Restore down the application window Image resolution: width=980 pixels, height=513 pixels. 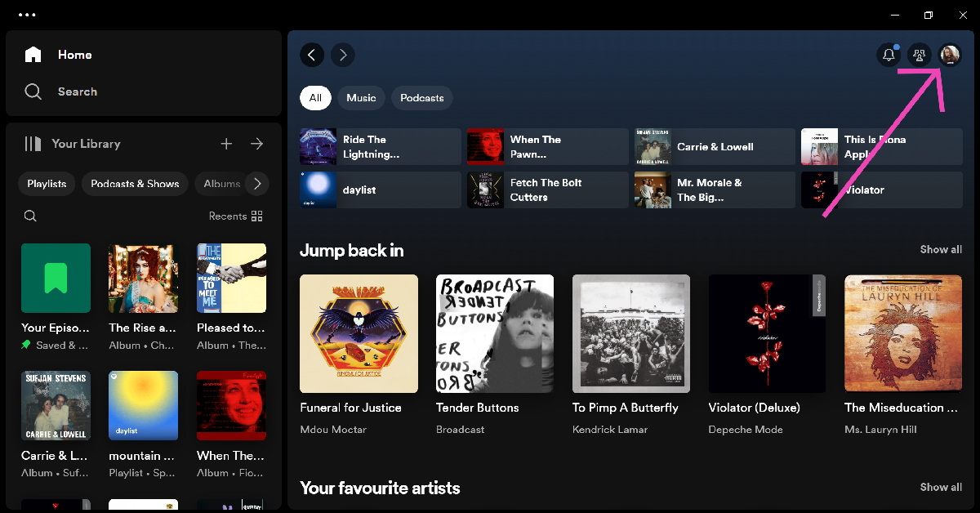(929, 15)
